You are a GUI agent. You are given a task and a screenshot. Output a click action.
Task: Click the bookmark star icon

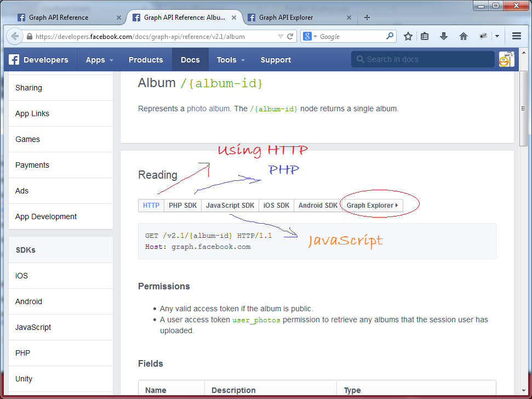point(408,36)
